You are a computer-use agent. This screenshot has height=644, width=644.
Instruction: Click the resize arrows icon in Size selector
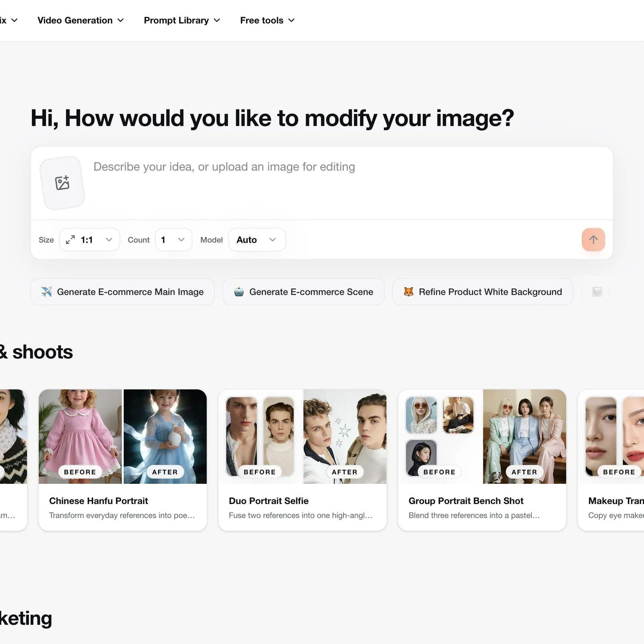click(x=70, y=240)
